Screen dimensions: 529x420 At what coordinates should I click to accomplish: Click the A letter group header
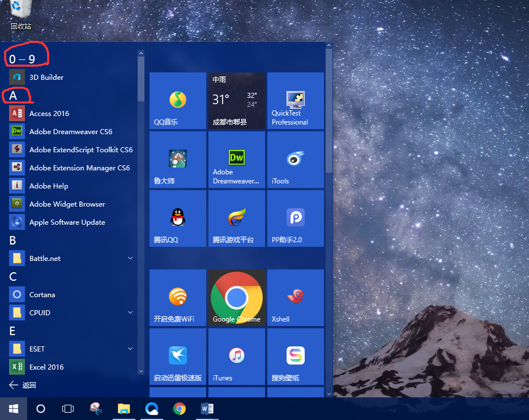(13, 96)
